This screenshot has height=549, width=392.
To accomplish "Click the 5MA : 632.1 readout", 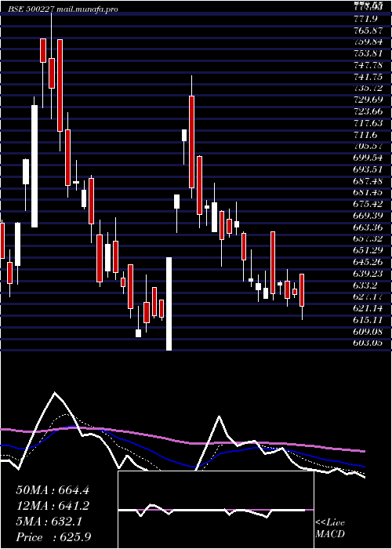I will 49,522.
